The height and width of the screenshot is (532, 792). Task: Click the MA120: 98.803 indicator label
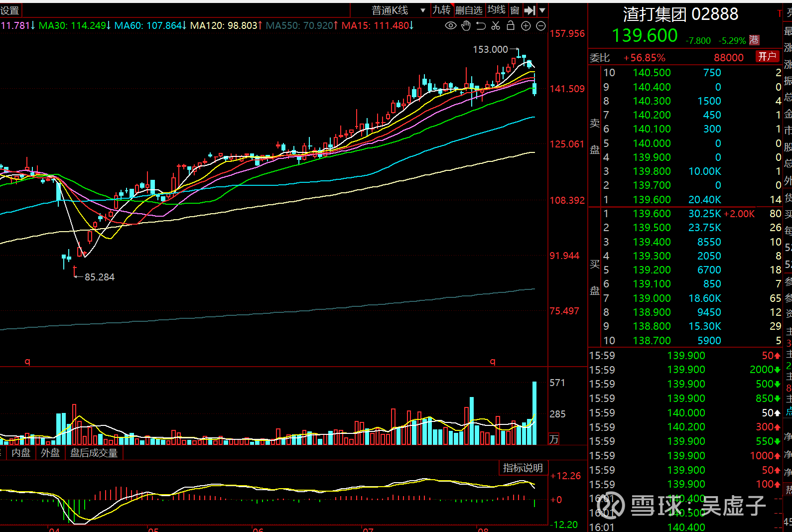226,25
